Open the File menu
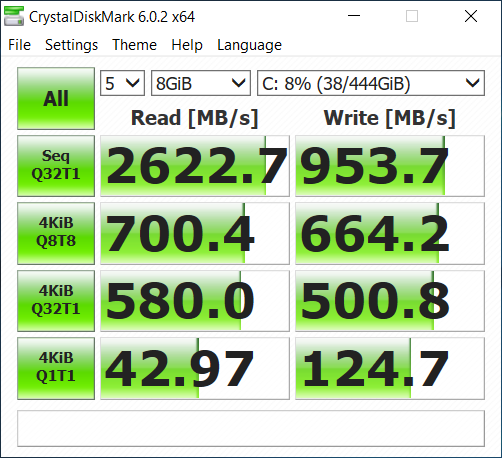 pos(19,45)
